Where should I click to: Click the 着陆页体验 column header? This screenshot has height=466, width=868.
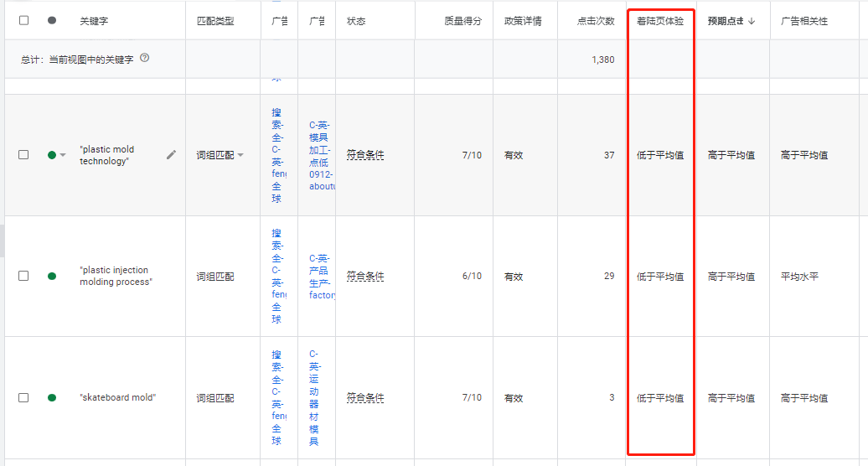pos(659,21)
